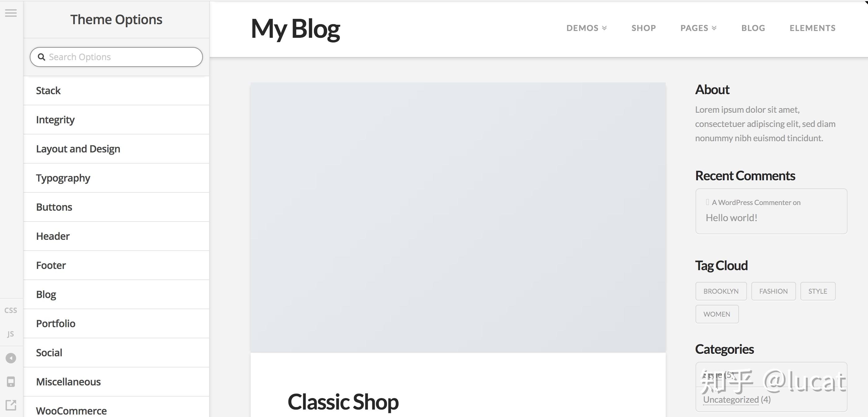Open the ELEMENTS menu item

click(x=812, y=28)
